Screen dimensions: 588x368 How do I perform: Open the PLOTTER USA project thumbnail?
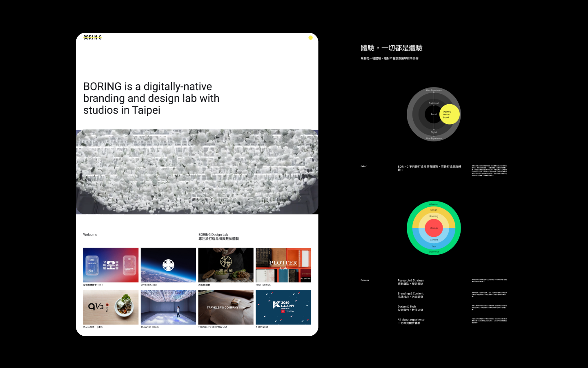pos(283,265)
